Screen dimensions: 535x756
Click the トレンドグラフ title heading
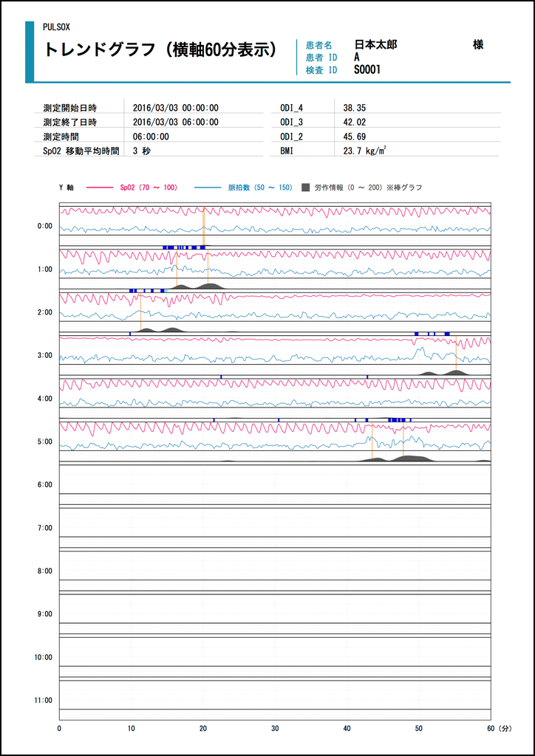161,49
